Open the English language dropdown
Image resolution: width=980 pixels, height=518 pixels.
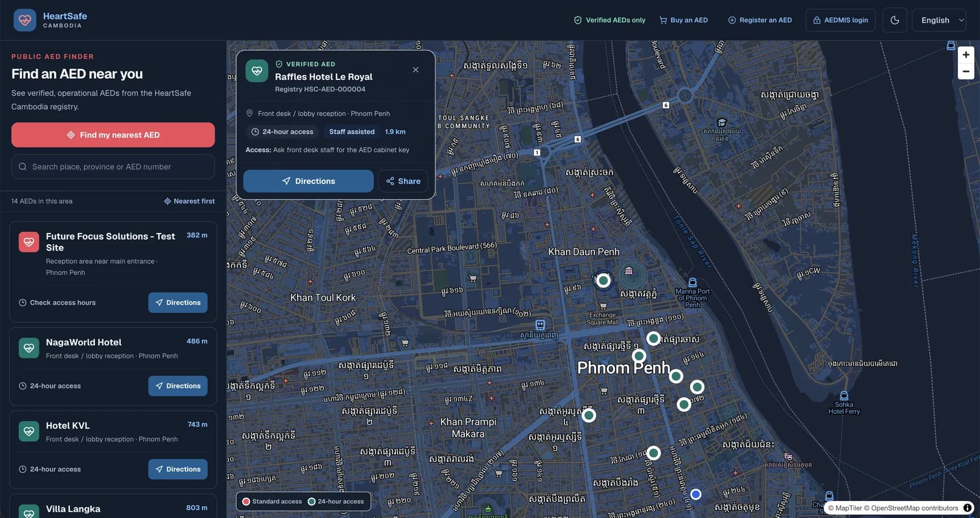pyautogui.click(x=939, y=20)
